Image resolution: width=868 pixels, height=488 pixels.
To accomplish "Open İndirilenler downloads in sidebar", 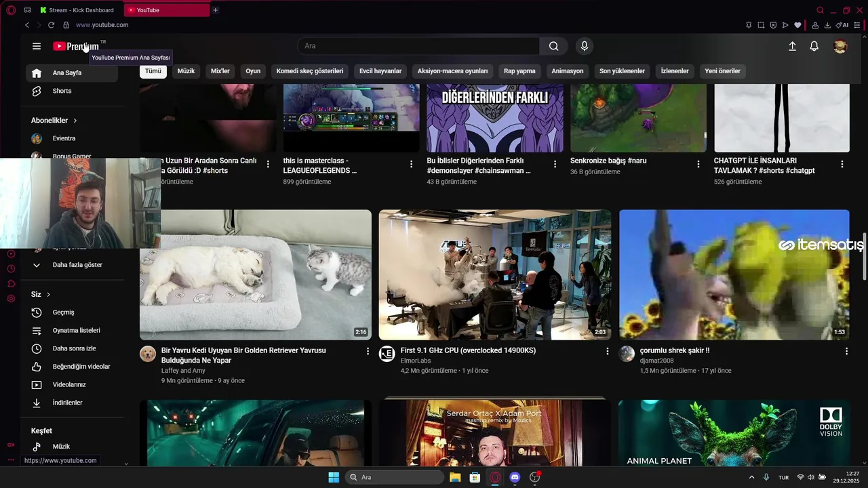I will pyautogui.click(x=72, y=403).
